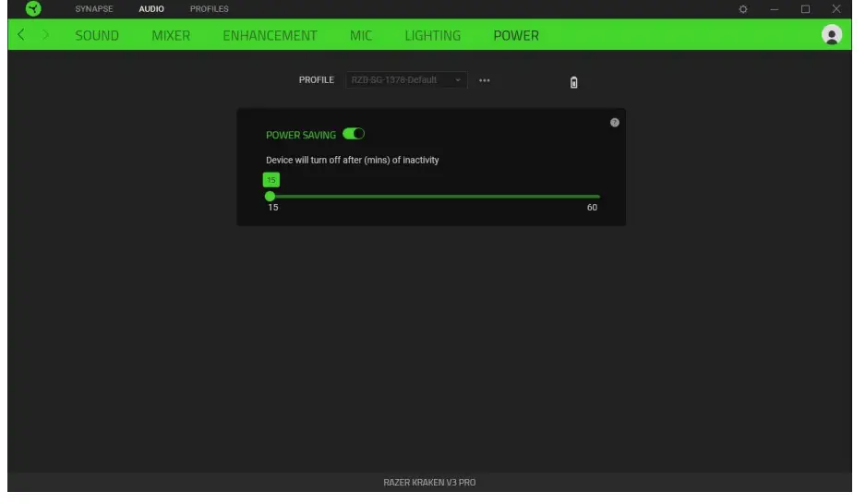
Task: Open the Profiles top tab
Action: tap(210, 9)
